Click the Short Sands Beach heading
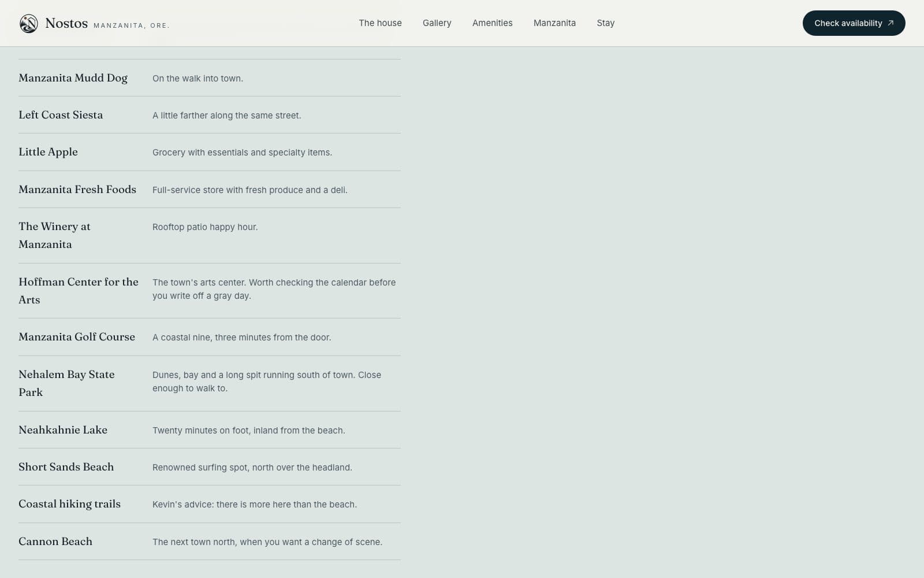924x578 pixels. [66, 467]
